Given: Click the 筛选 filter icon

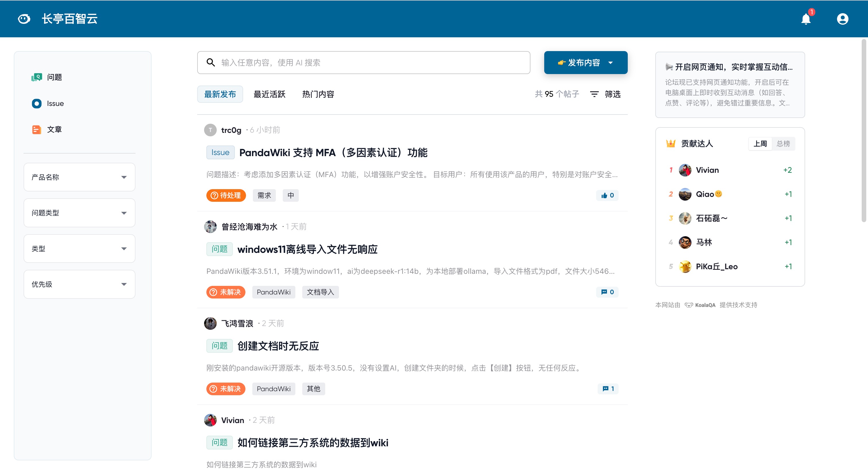Looking at the screenshot, I should pyautogui.click(x=594, y=94).
